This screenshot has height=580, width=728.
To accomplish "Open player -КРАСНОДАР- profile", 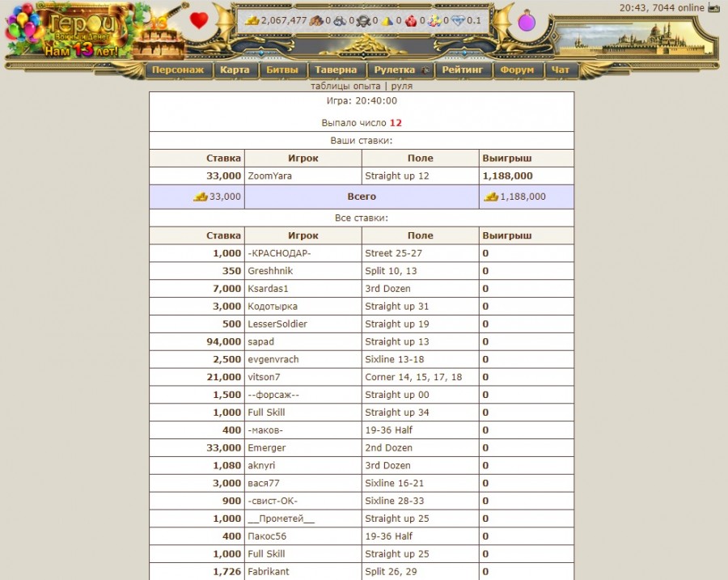I will point(280,253).
